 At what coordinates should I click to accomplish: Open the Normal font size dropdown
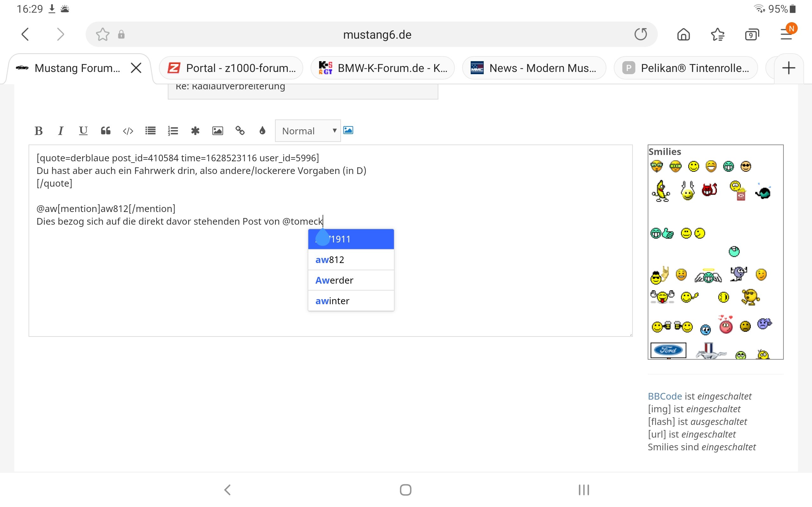click(x=308, y=131)
